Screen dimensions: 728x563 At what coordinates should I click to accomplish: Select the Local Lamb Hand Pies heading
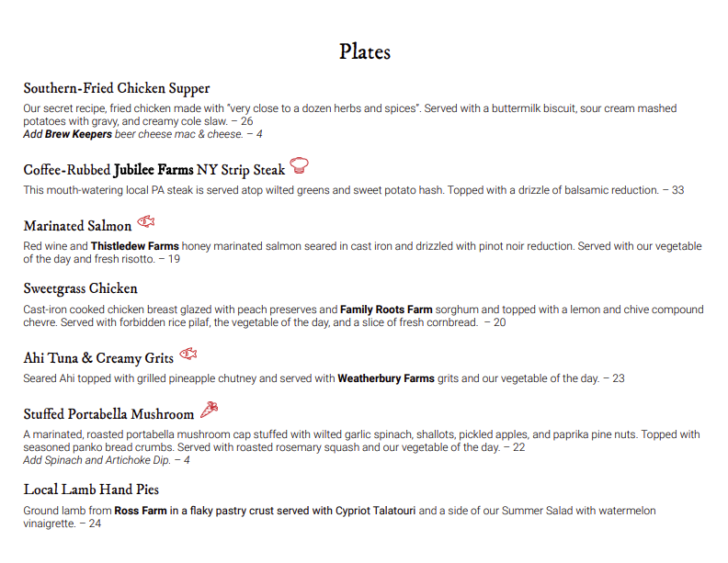91,490
